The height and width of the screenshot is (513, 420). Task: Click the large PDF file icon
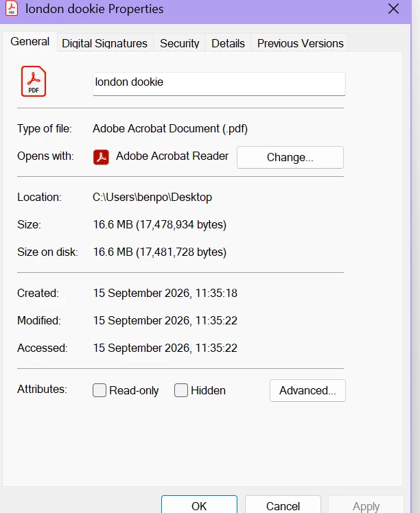tap(34, 81)
